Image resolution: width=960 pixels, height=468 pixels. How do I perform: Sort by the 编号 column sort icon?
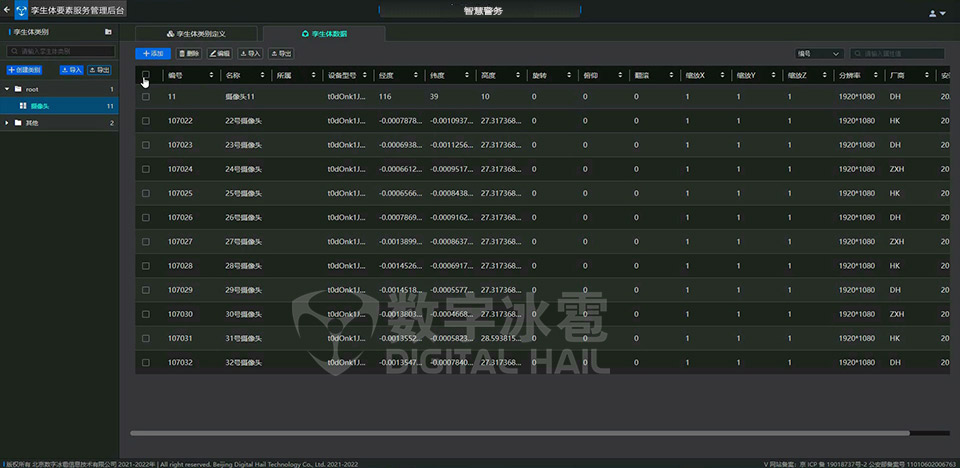(x=212, y=75)
